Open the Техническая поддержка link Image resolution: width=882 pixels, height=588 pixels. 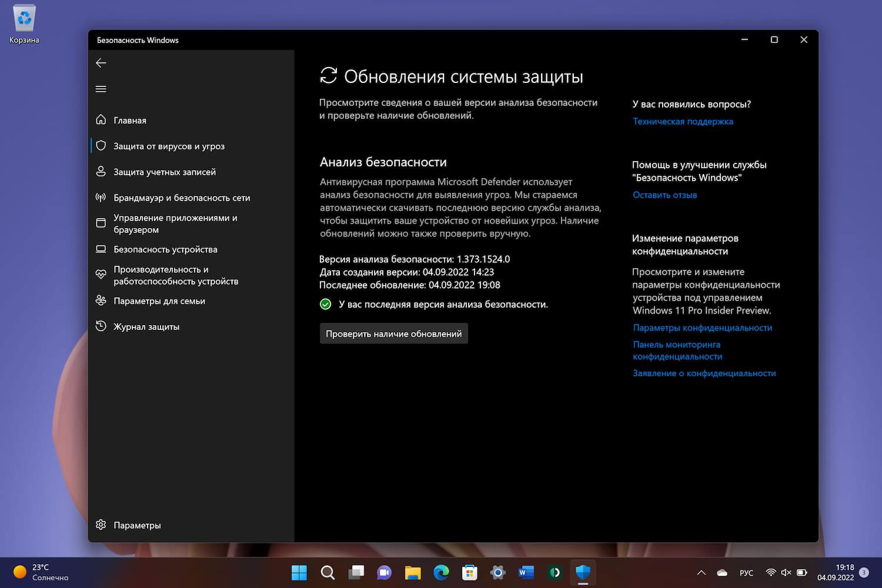tap(683, 121)
